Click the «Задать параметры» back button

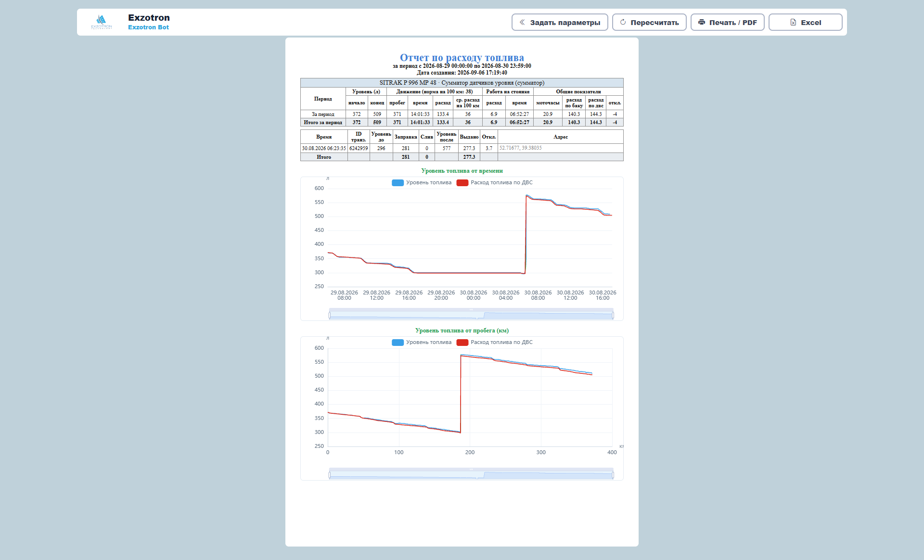point(560,22)
